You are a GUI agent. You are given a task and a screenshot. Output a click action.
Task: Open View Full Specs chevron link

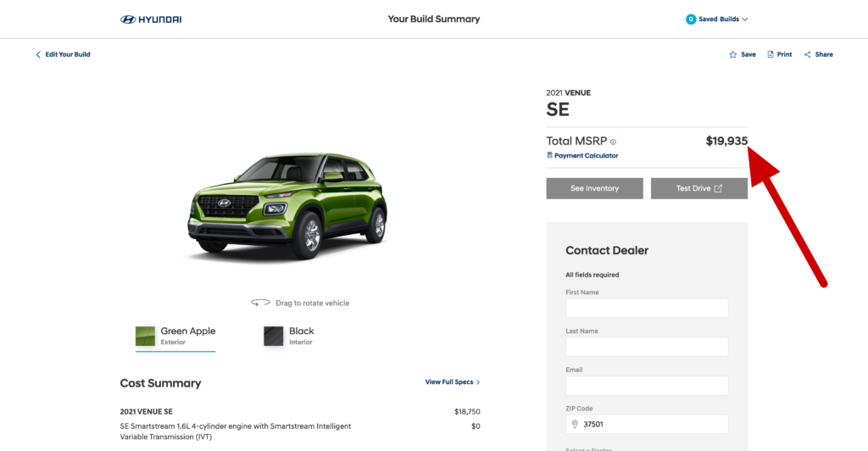[453, 381]
